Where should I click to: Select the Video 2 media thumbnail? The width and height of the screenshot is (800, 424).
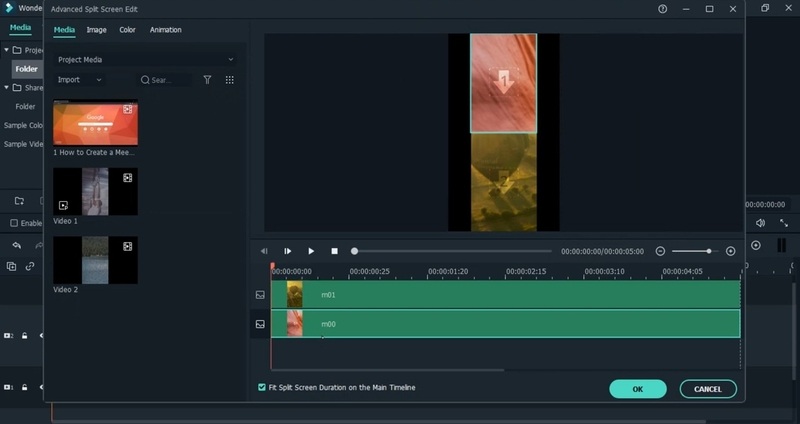(95, 260)
